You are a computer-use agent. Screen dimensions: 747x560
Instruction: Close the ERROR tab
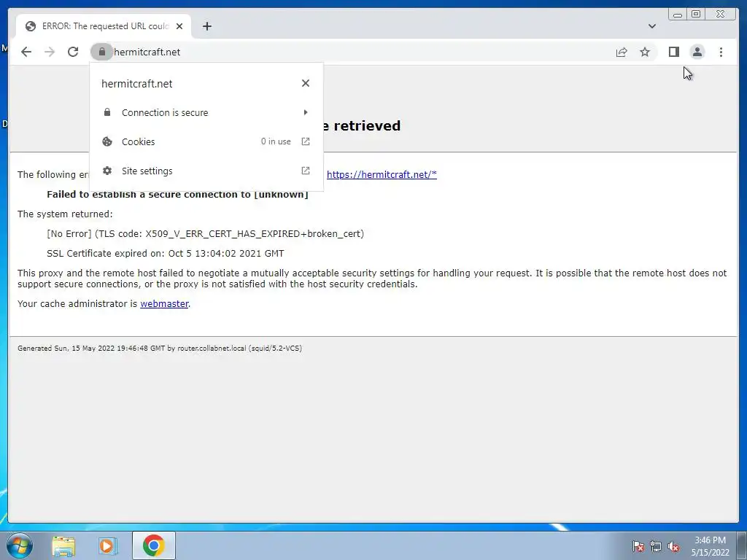click(179, 26)
